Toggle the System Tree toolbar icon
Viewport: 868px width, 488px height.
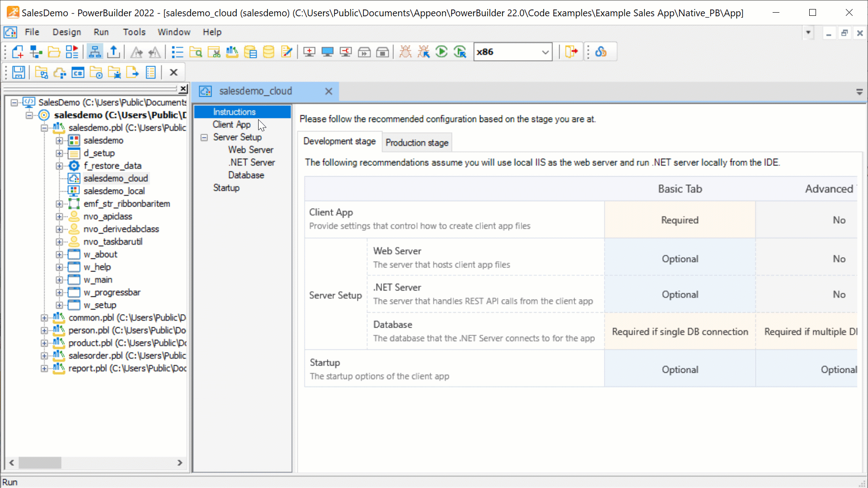[94, 52]
